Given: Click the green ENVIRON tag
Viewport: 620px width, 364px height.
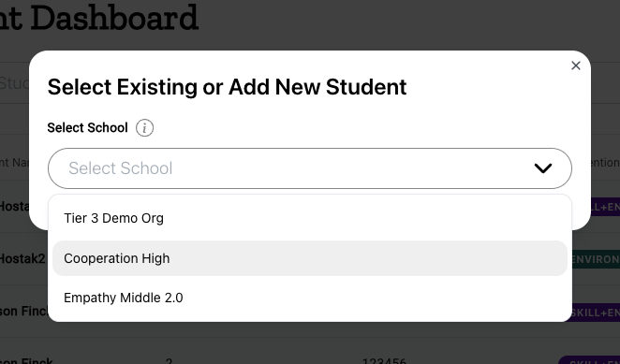Looking at the screenshot, I should click(596, 259).
